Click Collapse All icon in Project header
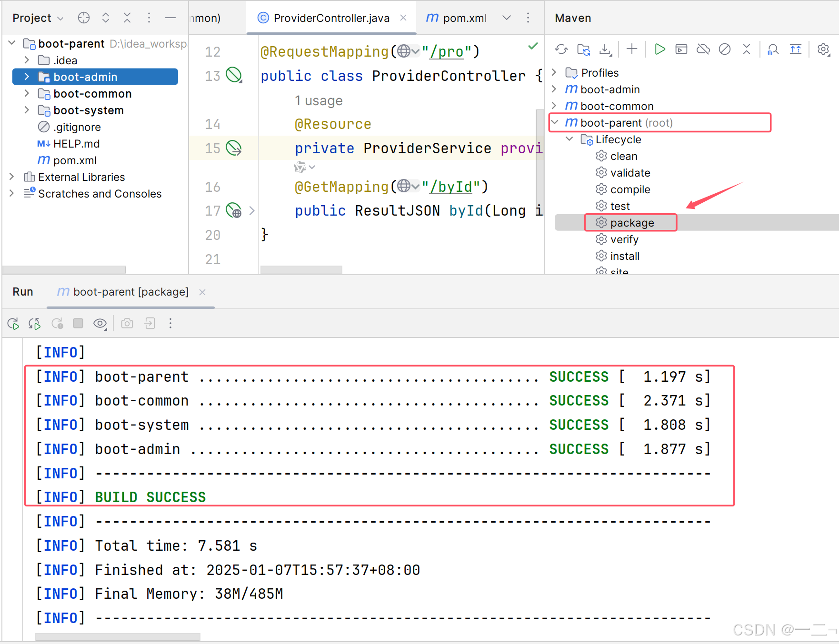 (127, 18)
